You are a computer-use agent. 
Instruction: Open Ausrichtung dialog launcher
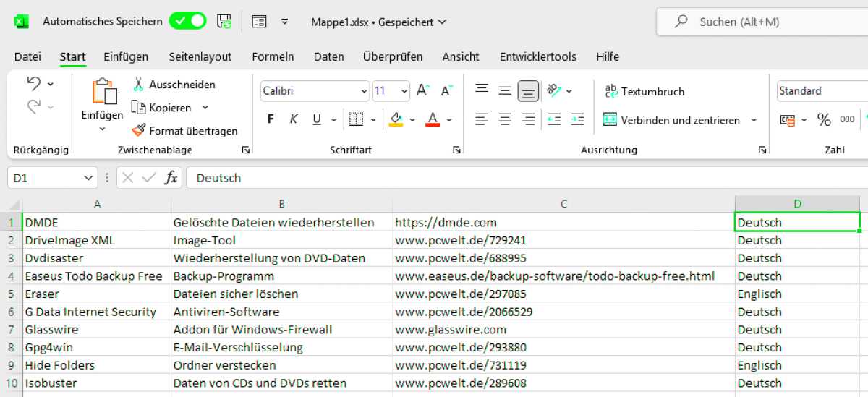(x=762, y=150)
